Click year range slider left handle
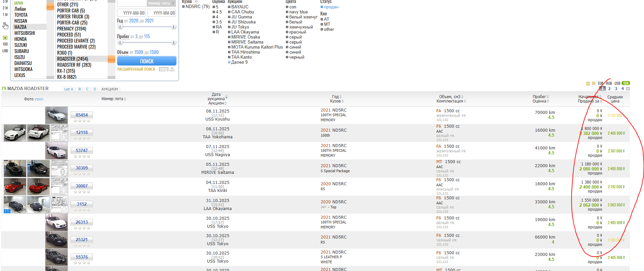The image size is (644, 271). coord(120,27)
